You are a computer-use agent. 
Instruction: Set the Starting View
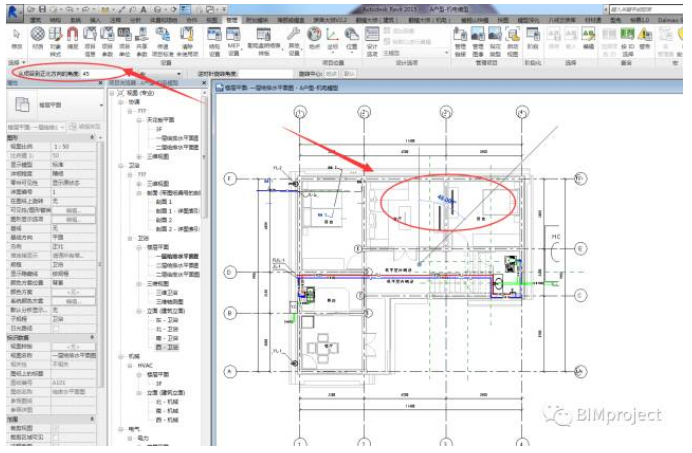coord(512,41)
